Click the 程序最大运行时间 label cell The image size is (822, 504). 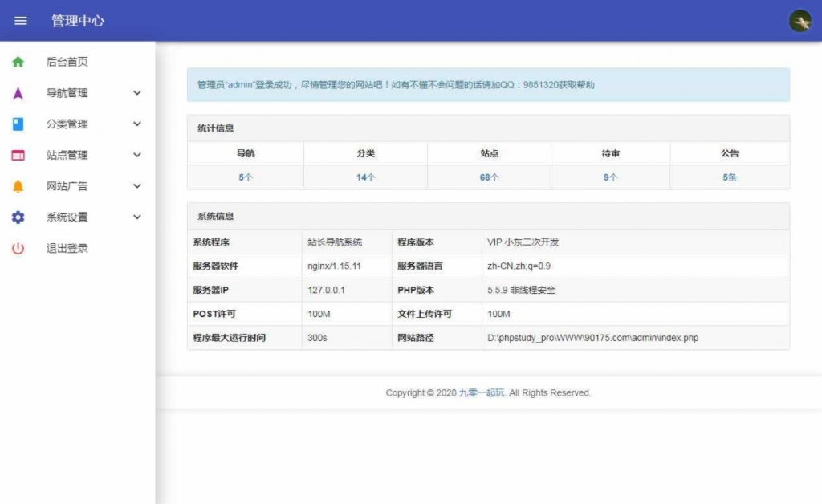click(244, 338)
